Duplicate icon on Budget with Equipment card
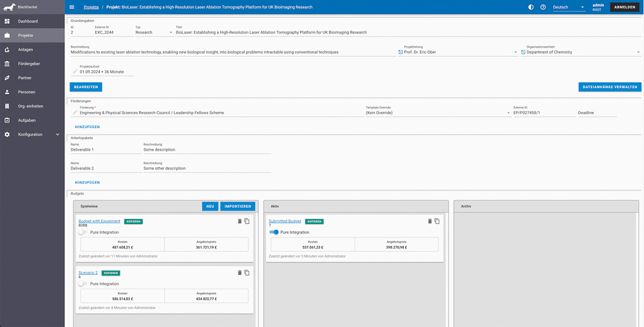Image resolution: width=644 pixels, height=327 pixels. tap(247, 221)
